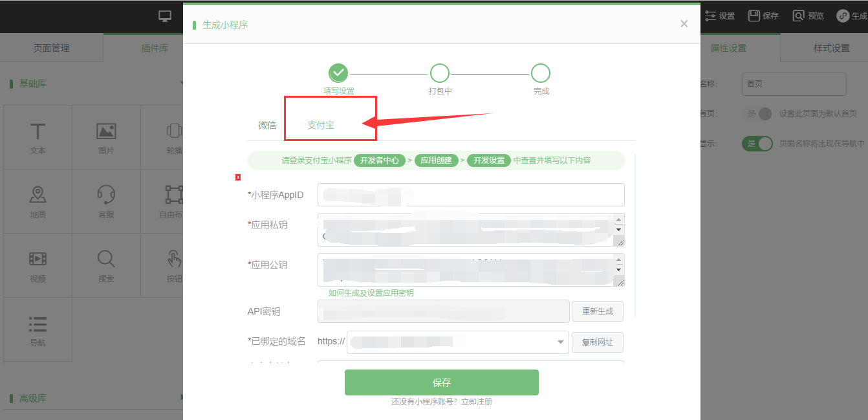868x420 pixels.
Task: Switch to the 微信 tab
Action: [x=267, y=125]
